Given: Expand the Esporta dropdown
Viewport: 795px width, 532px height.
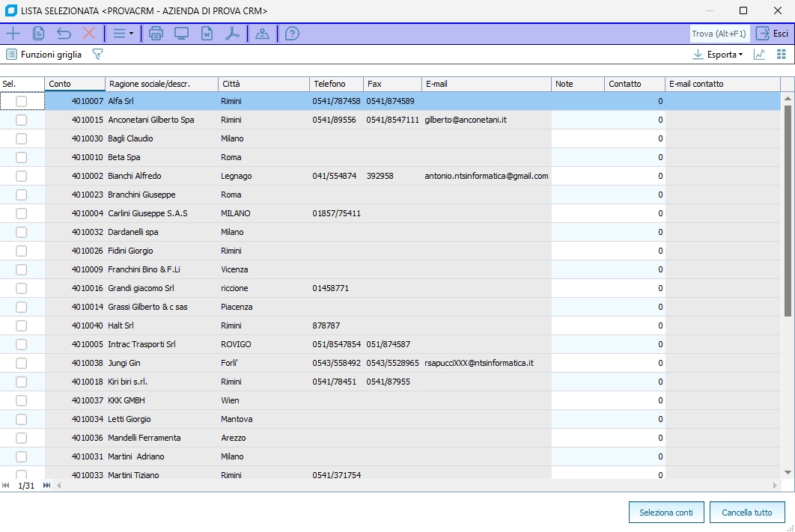Looking at the screenshot, I should [718, 55].
